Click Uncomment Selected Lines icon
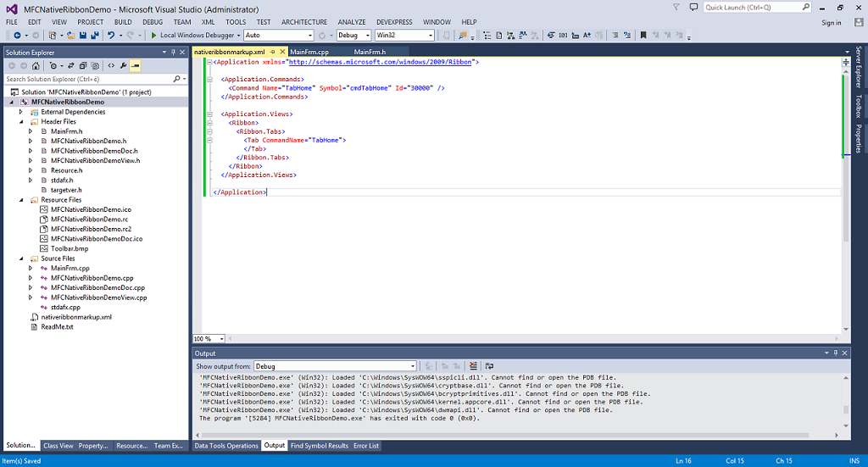868x467 pixels. click(x=627, y=36)
